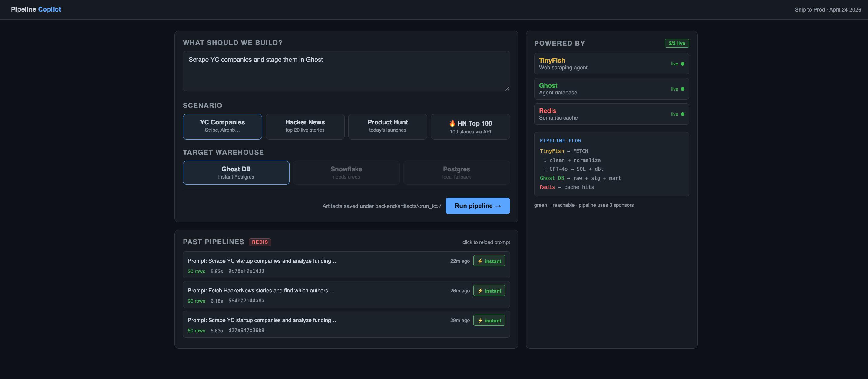Click the textarea resize handle

point(507,88)
